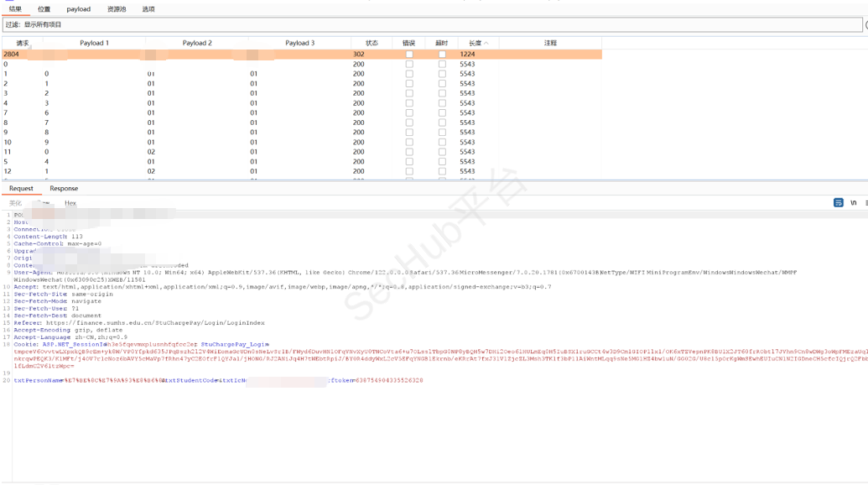Toggle the 超时 checkbox in request 12 row
This screenshot has width=868, height=485.
[442, 171]
